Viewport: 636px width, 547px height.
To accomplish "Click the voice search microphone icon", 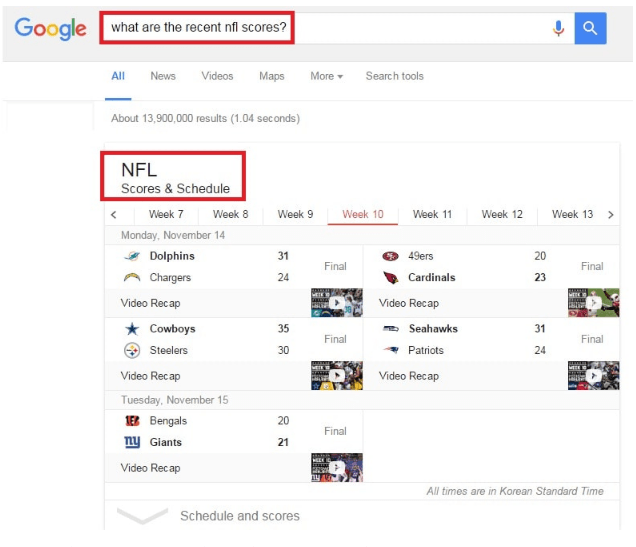I will (559, 28).
